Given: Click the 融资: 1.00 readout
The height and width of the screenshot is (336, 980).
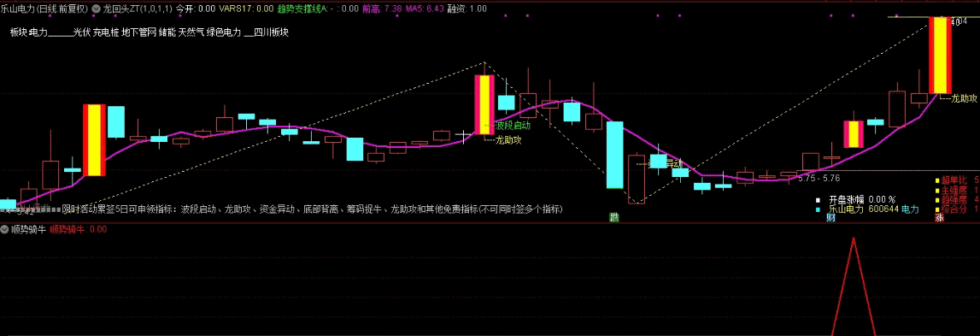Looking at the screenshot, I should pyautogui.click(x=467, y=9).
